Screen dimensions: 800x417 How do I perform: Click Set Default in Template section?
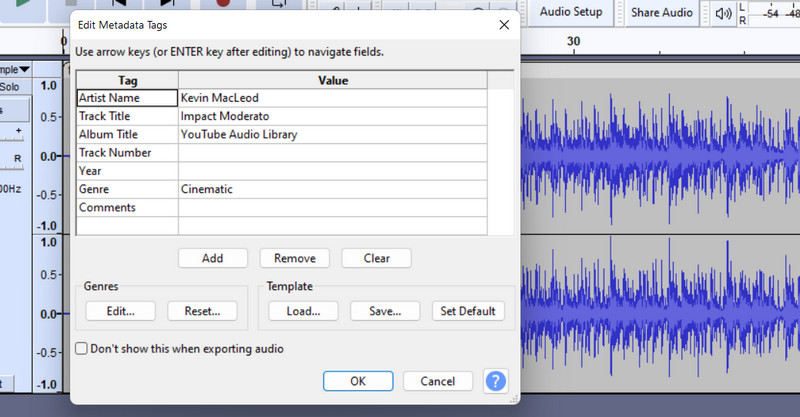pos(468,311)
